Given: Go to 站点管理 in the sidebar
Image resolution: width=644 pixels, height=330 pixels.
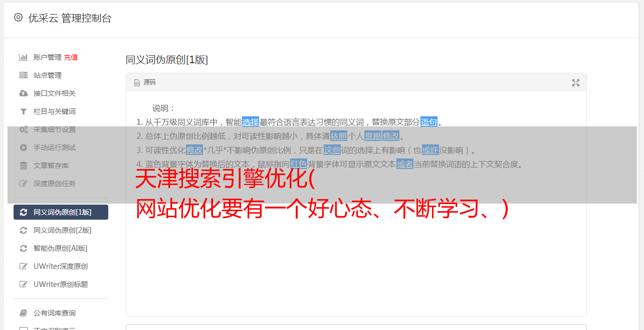Looking at the screenshot, I should pyautogui.click(x=61, y=75).
